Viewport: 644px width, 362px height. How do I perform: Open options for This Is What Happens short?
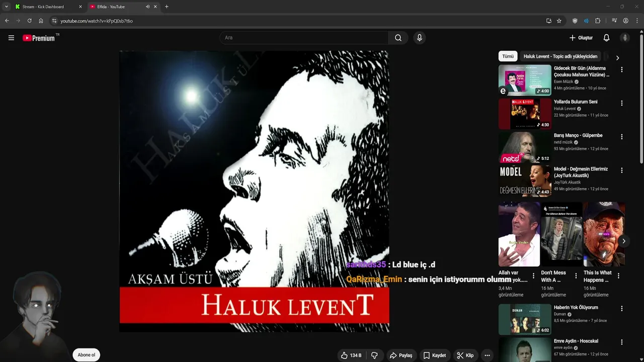tap(618, 276)
